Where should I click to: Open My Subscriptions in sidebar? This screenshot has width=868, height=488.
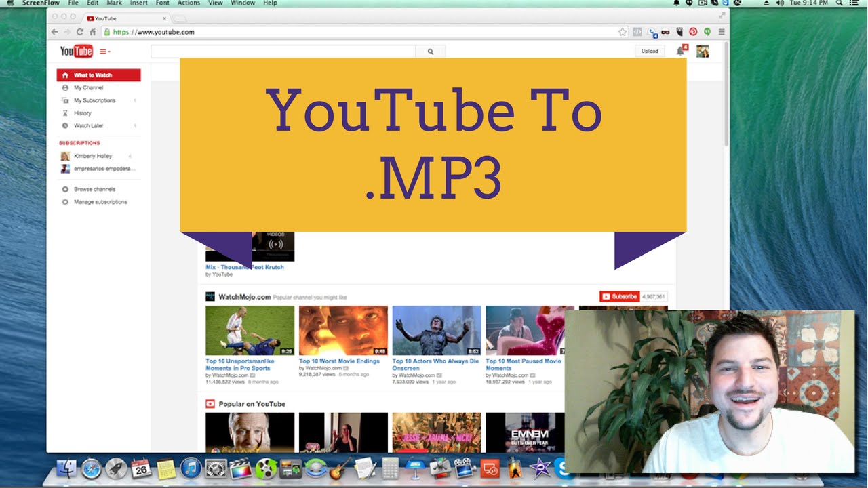point(94,100)
